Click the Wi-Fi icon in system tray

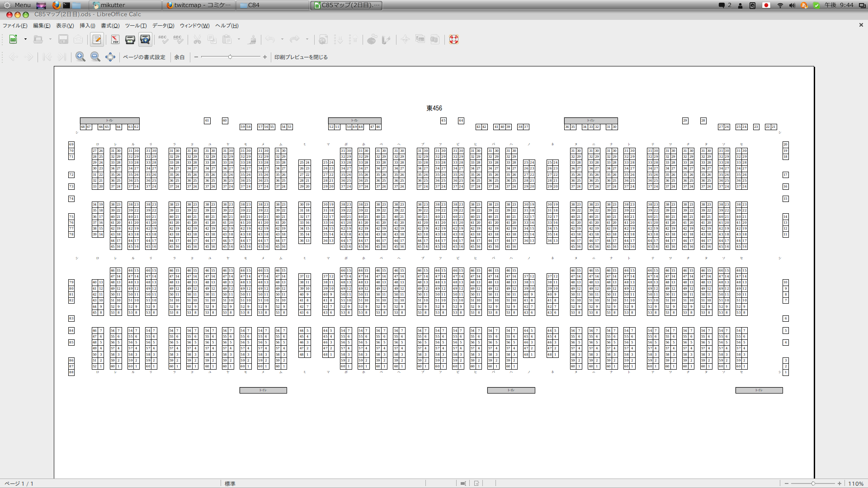point(780,5)
